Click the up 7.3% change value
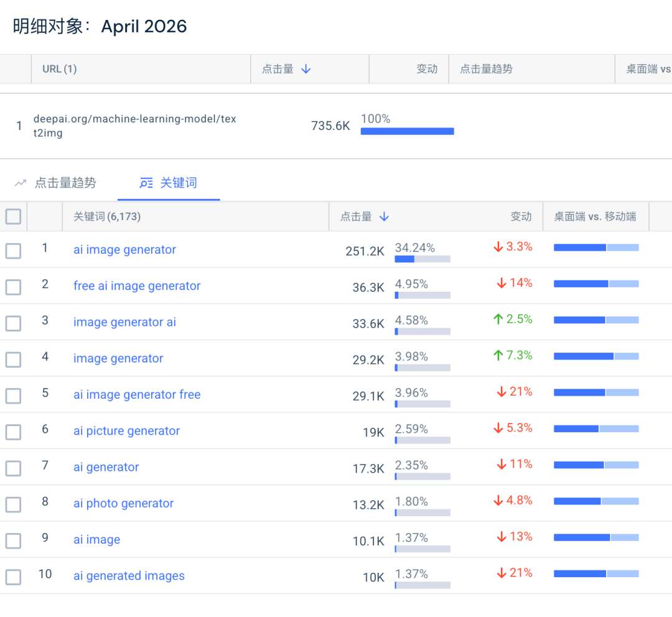This screenshot has height=617, width=672. pos(513,355)
